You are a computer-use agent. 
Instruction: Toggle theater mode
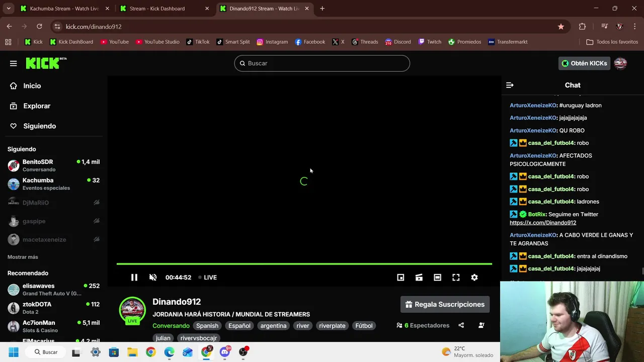[x=438, y=278]
